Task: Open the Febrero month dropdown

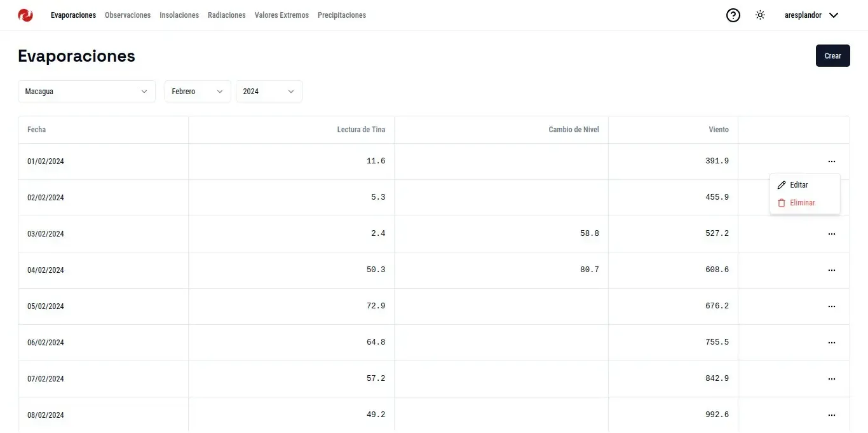Action: tap(198, 92)
